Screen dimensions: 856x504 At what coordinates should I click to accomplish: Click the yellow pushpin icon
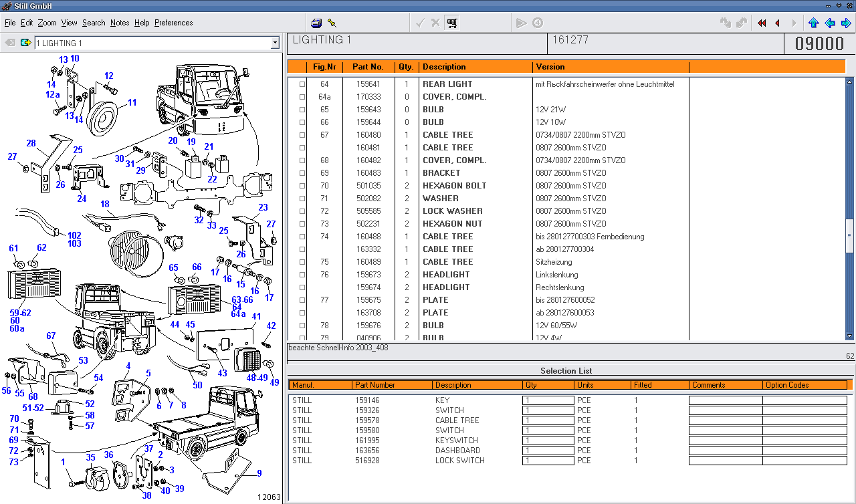(x=332, y=23)
